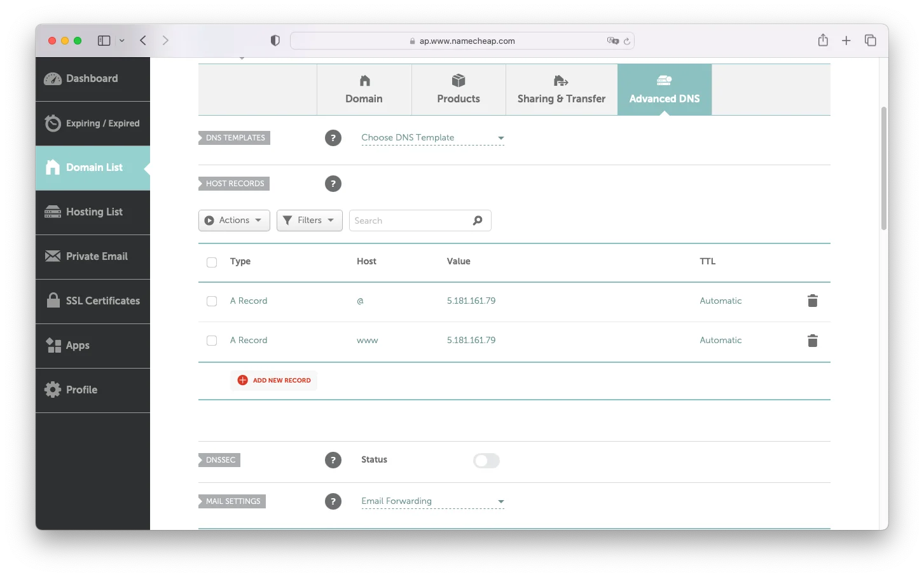Image resolution: width=924 pixels, height=577 pixels.
Task: Open SSL Certificates from sidebar
Action: [93, 301]
